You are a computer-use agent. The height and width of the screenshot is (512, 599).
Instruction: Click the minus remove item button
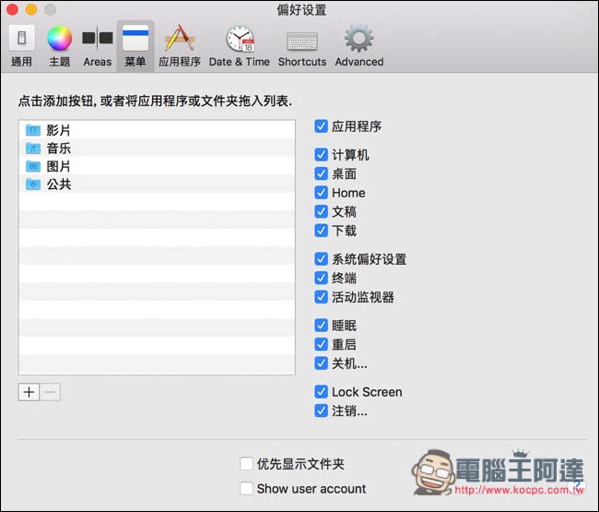[50, 392]
